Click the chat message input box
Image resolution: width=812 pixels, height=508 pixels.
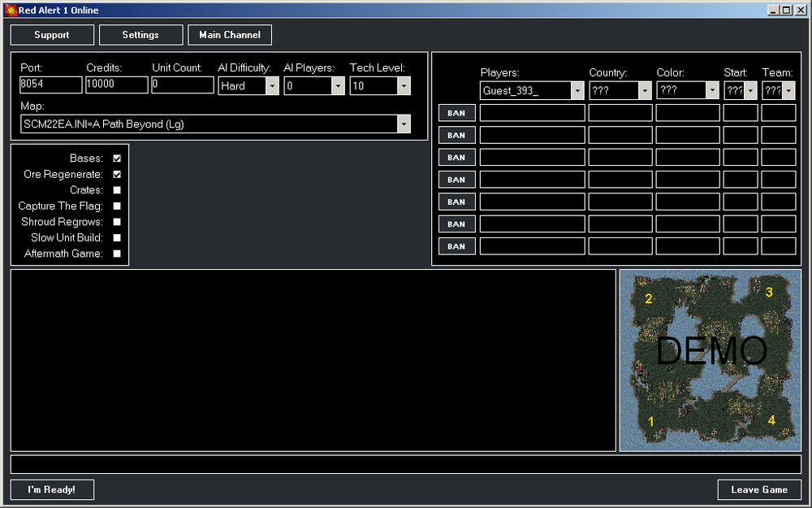pos(406,464)
